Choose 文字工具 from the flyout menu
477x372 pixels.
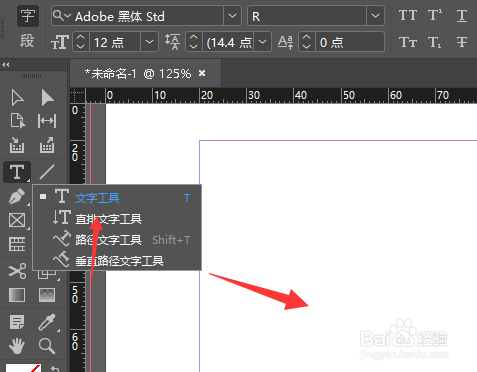pos(117,198)
